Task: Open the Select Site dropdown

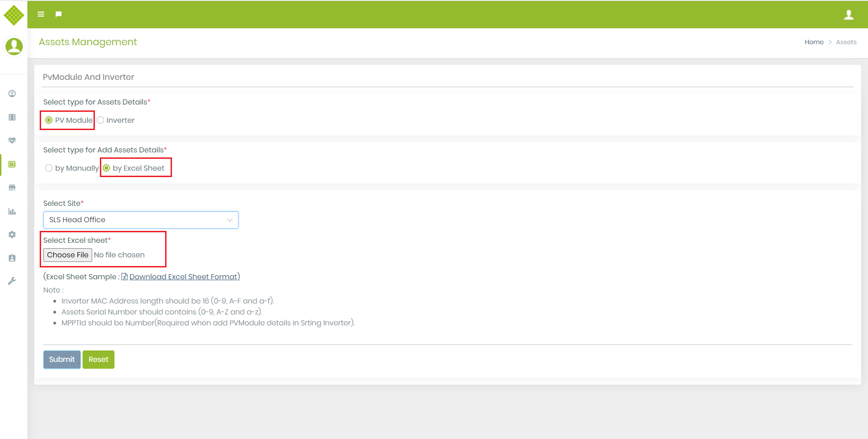Action: (x=140, y=219)
